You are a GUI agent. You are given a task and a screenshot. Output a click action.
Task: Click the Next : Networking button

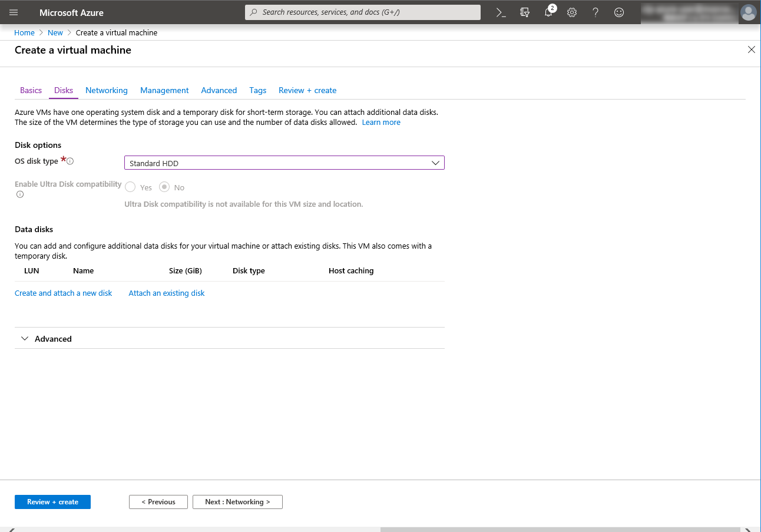[x=237, y=502]
